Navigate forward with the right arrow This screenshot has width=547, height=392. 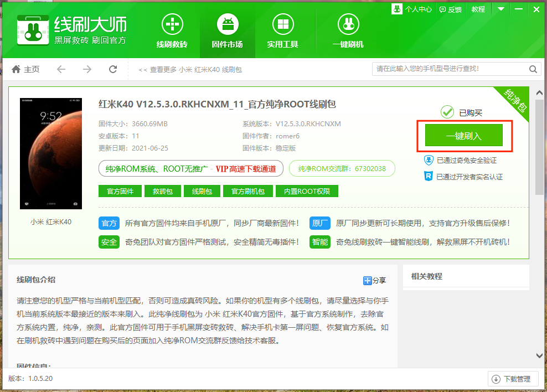pyautogui.click(x=87, y=69)
